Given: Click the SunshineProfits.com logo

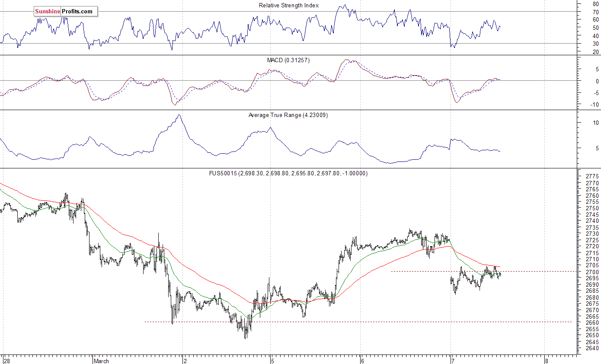Looking at the screenshot, I should 66,12.
